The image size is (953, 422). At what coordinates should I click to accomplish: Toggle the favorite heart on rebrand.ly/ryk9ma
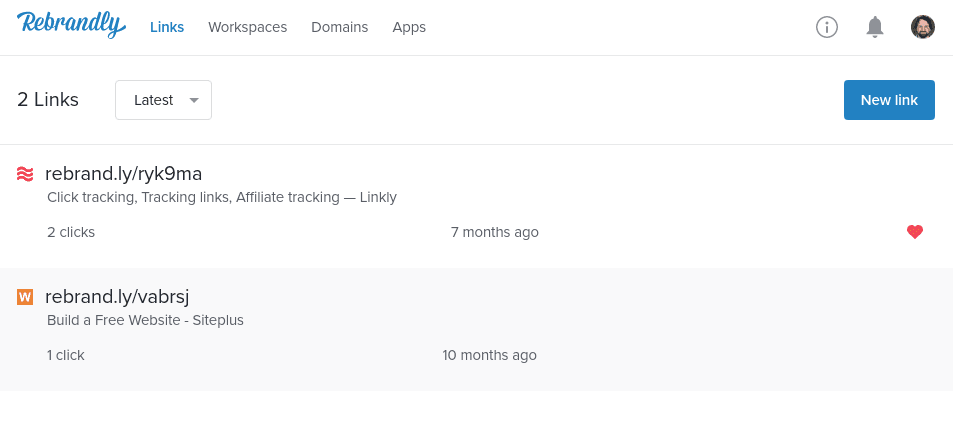pos(915,232)
